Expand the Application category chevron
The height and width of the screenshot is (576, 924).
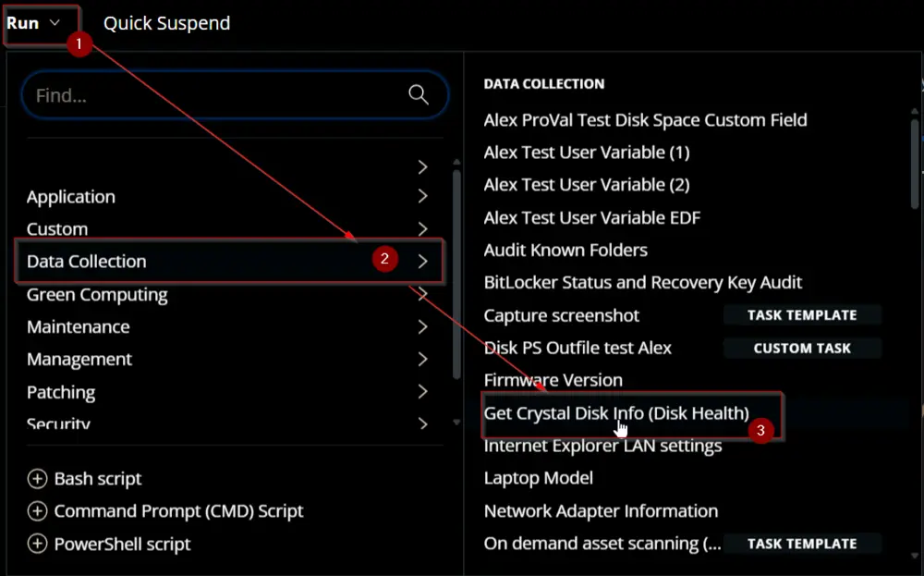coord(422,196)
